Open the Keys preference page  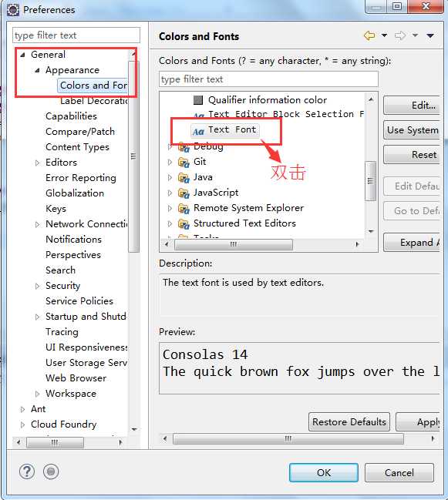pyautogui.click(x=56, y=209)
